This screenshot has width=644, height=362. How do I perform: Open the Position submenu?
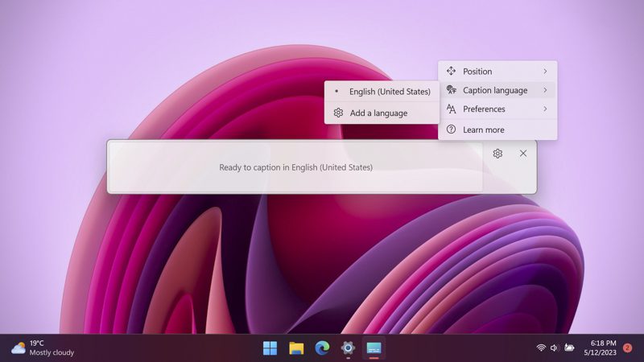(x=497, y=72)
